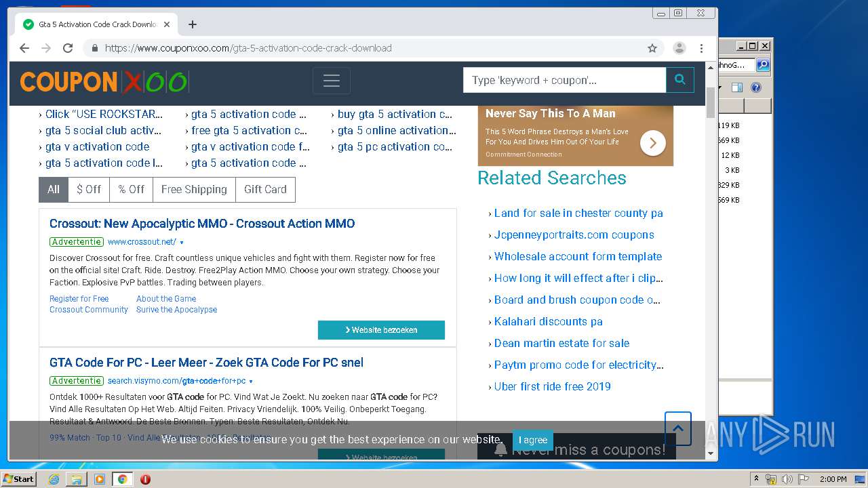Open Windows Explorer folder in taskbar

(77, 479)
